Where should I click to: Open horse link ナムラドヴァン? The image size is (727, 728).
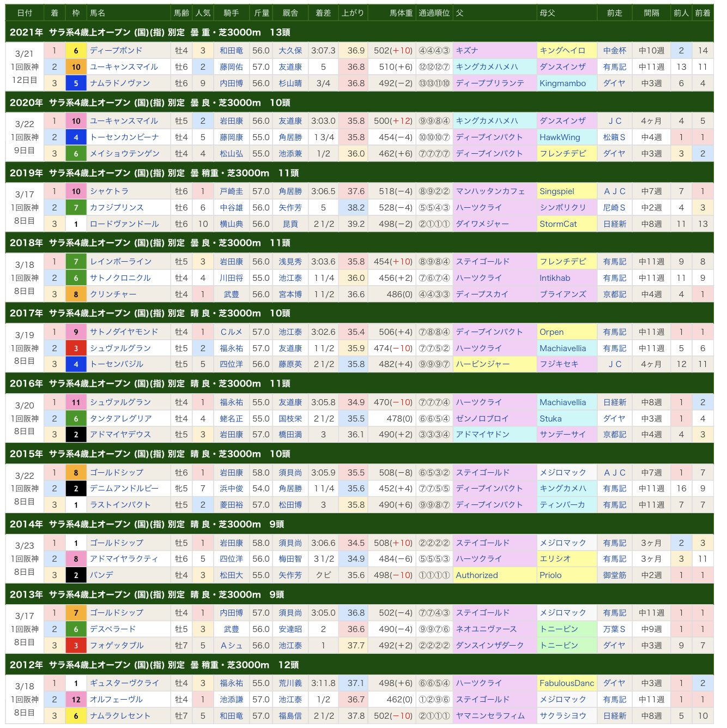coord(120,83)
